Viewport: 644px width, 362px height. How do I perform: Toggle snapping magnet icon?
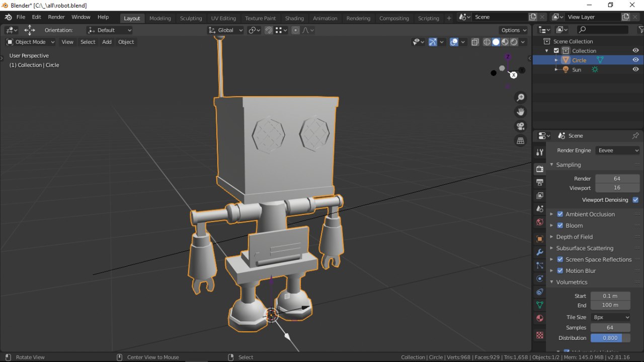click(269, 30)
